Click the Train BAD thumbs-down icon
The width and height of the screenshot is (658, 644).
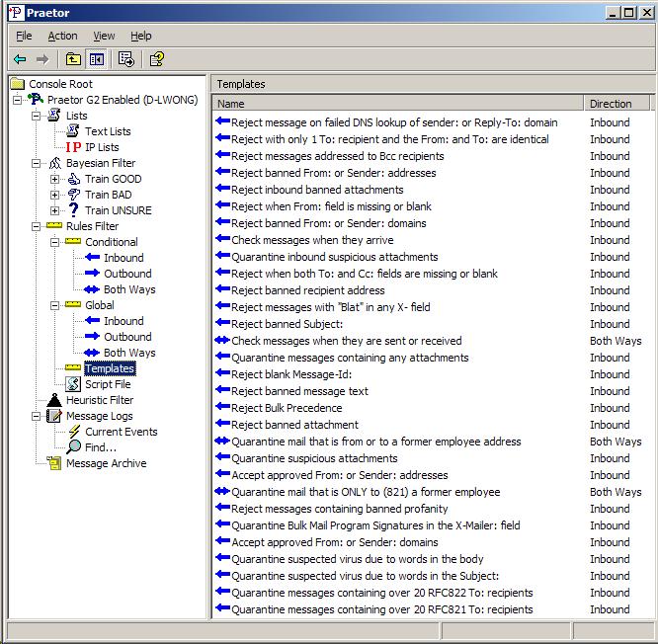[74, 195]
